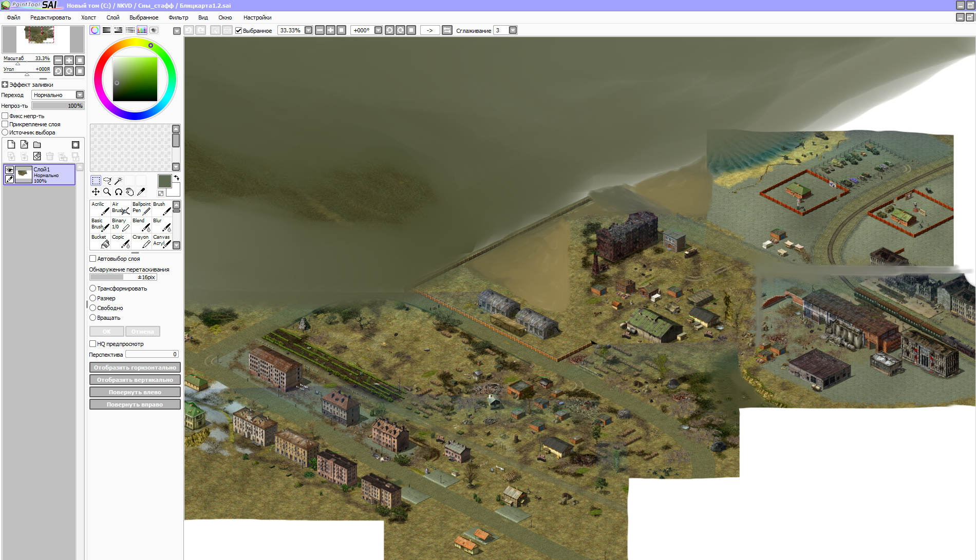Click the Перспектива input field
The height and width of the screenshot is (560, 976).
(x=152, y=354)
